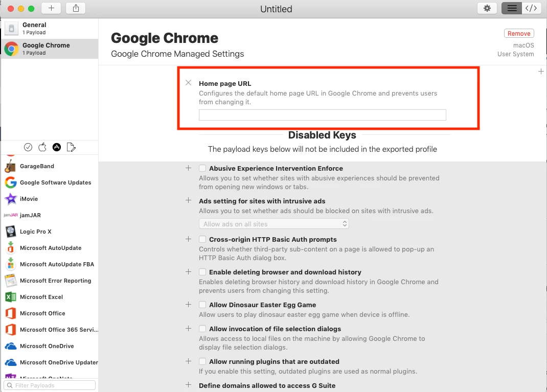Select the Google Chrome payload in sidebar
Screen dimensions: 547x392
50,49
